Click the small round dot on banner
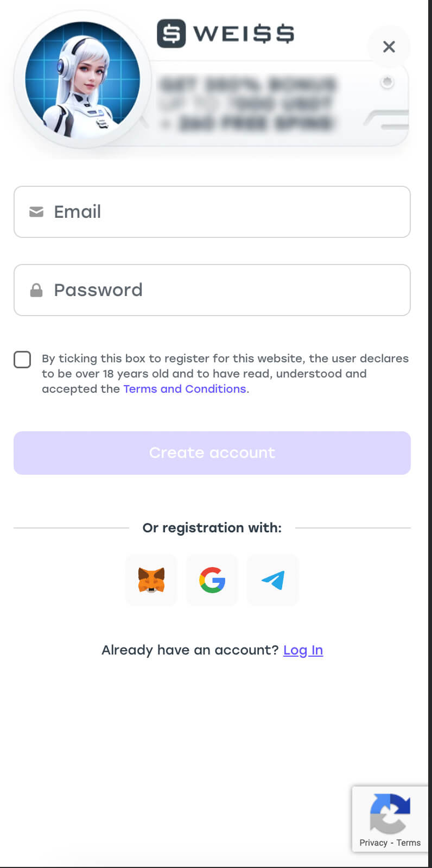Viewport: 432px width, 868px height. coord(387,83)
